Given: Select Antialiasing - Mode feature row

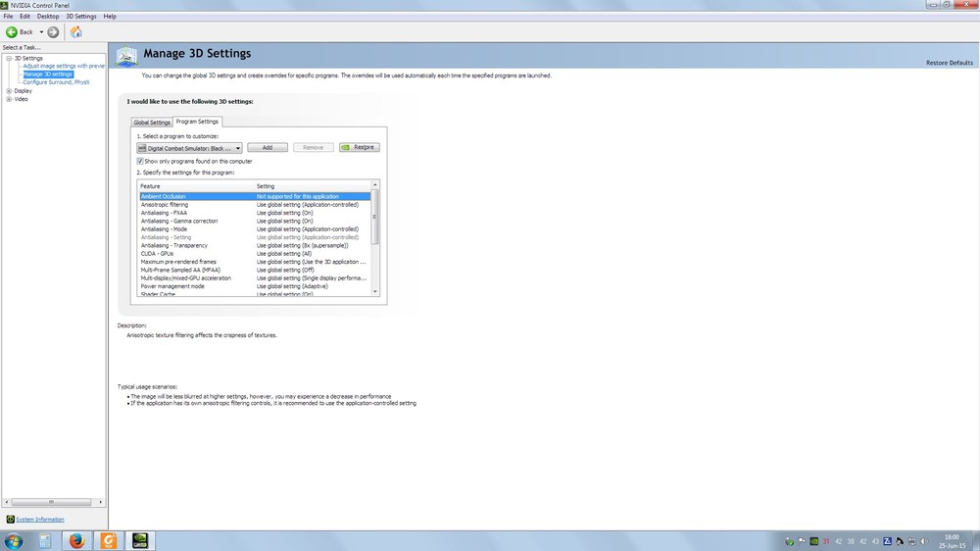Looking at the screenshot, I should (255, 228).
